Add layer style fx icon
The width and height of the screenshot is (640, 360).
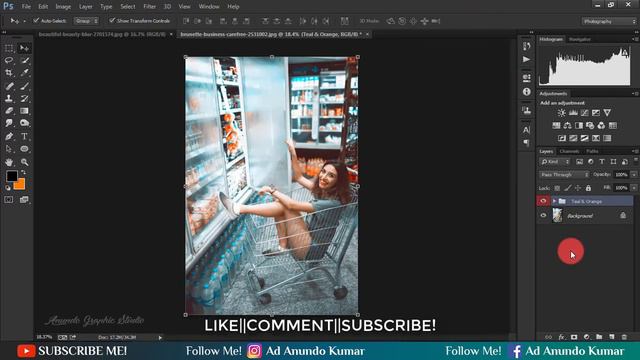pos(561,337)
